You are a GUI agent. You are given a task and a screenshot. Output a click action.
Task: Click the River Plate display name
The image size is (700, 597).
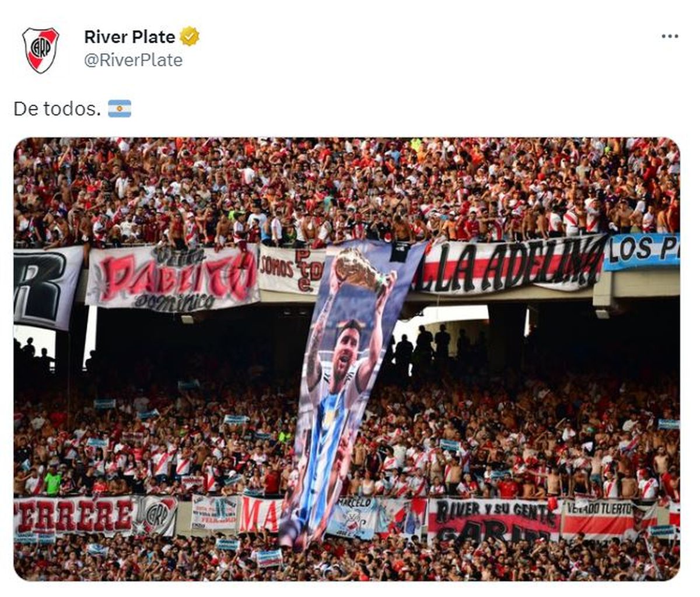click(129, 37)
